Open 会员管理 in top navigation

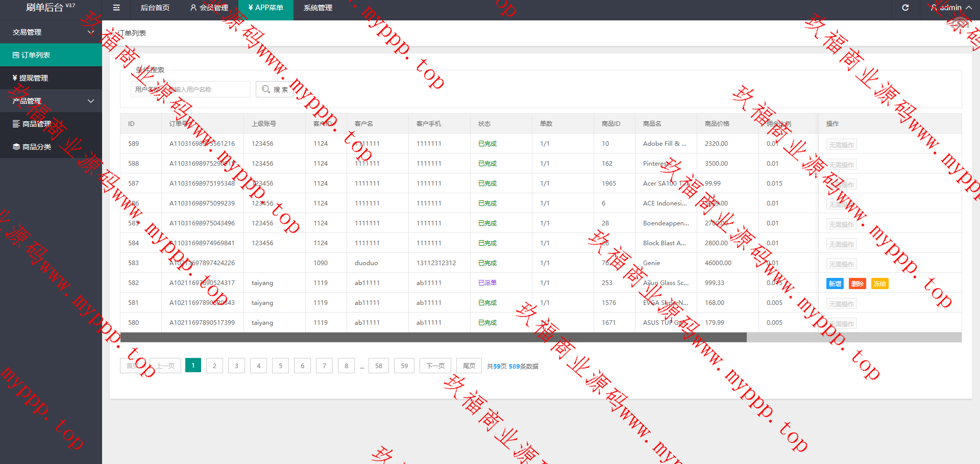point(209,8)
